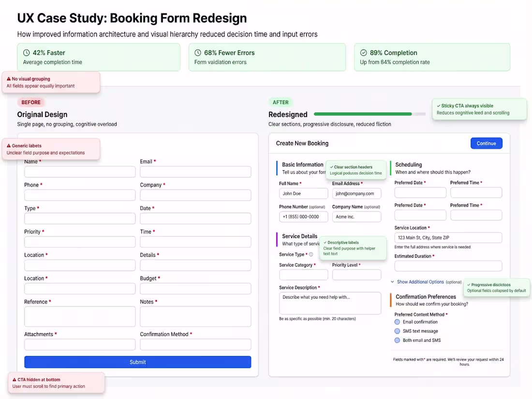Click the BEFORE badge above Original Design

click(x=31, y=102)
